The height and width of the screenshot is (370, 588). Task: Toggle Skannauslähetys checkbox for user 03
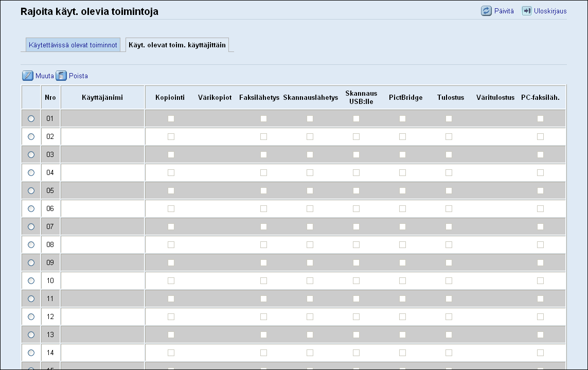310,154
